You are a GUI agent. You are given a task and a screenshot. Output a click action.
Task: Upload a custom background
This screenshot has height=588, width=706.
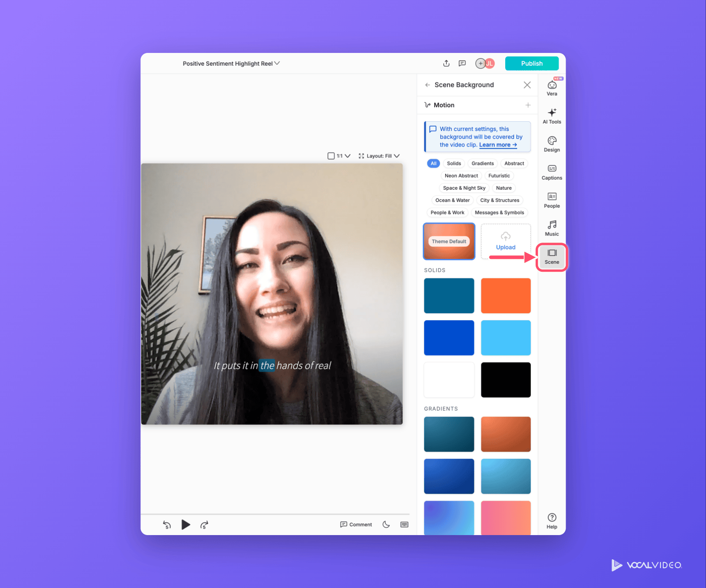[506, 241]
